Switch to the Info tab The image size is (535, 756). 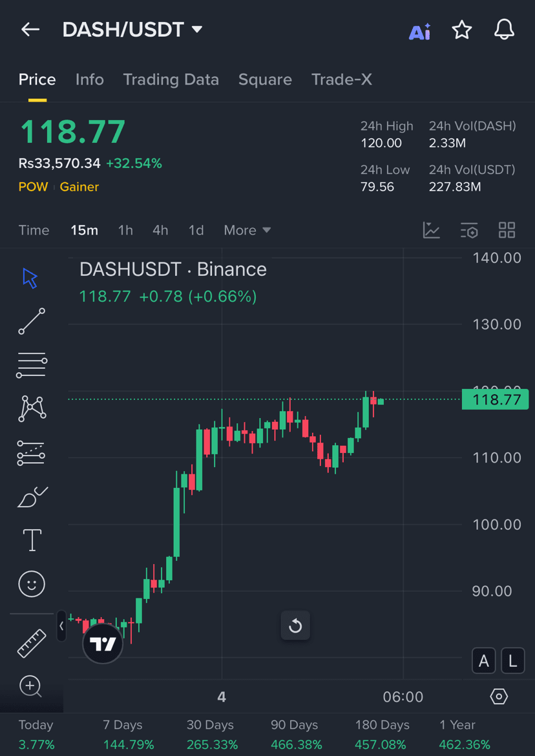[90, 79]
